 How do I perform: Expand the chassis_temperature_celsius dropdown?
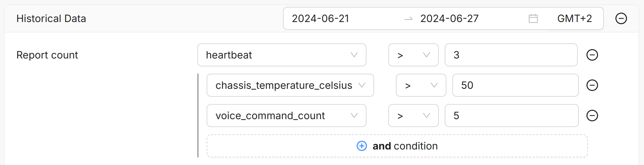point(290,85)
